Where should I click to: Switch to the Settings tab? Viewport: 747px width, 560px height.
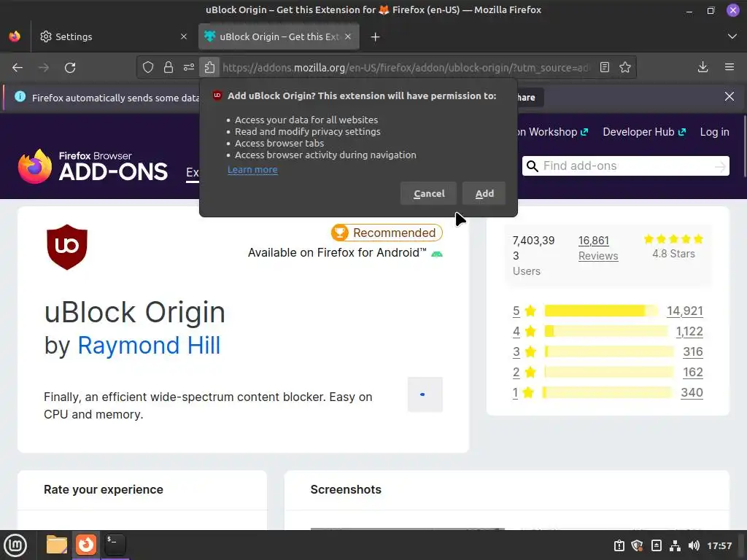click(x=113, y=36)
